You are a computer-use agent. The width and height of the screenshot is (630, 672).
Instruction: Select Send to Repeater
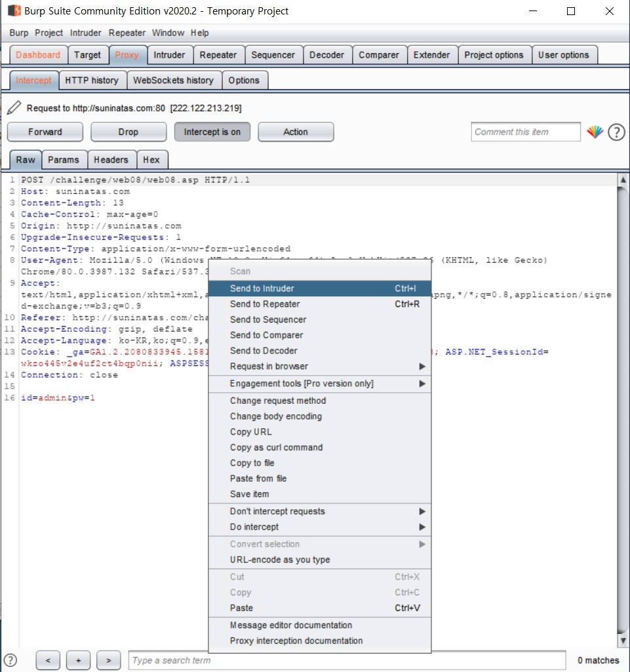320,304
